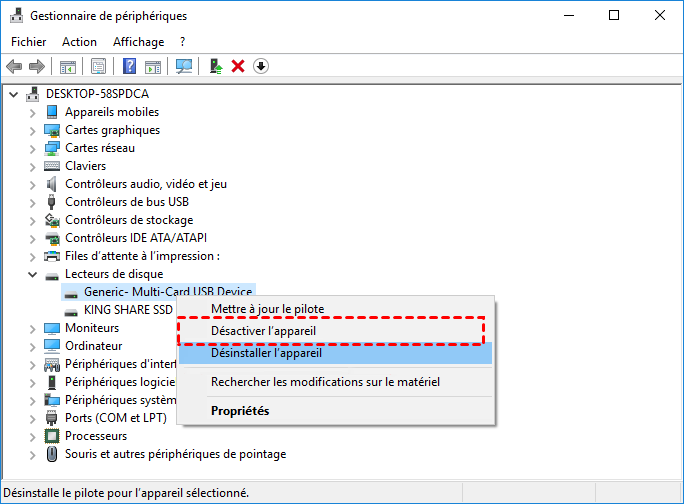
Task: Select Files d'attente à l'impression label
Action: (x=142, y=256)
